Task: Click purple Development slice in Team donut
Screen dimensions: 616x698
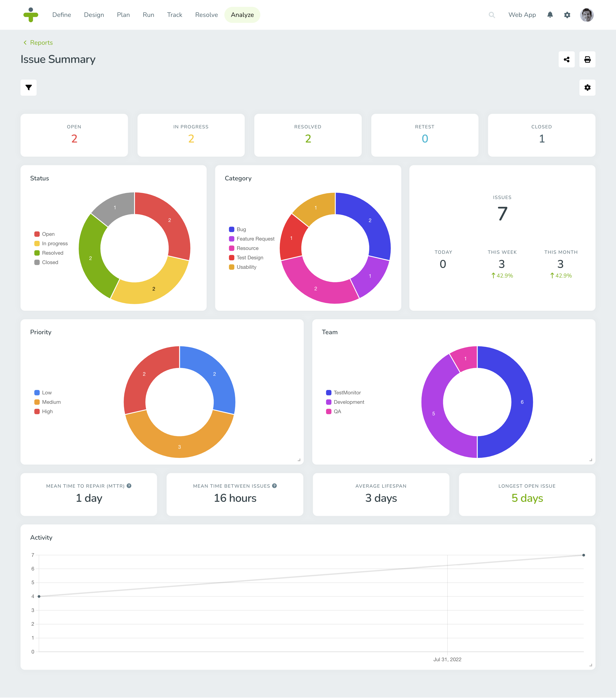Action: [x=433, y=413]
